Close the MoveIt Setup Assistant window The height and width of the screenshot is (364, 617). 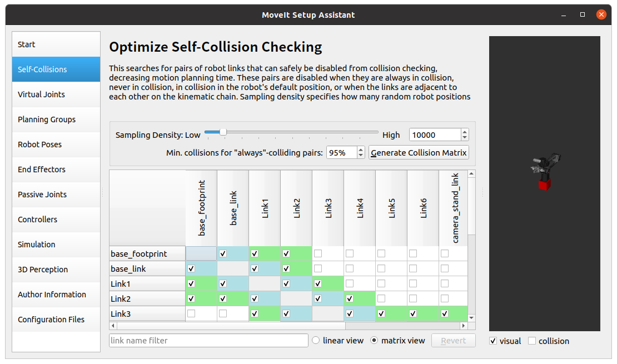pos(601,14)
